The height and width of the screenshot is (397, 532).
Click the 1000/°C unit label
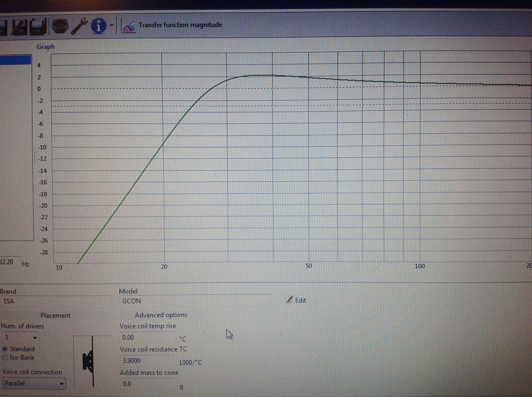click(x=190, y=362)
